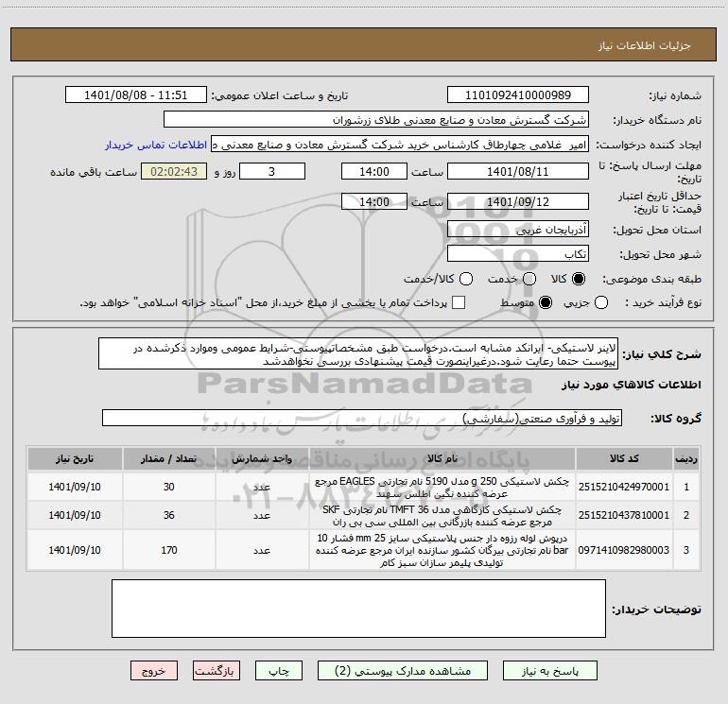Viewport: 728px width, 704px height.
Task: Click the نام کالا column header
Action: tap(442, 458)
